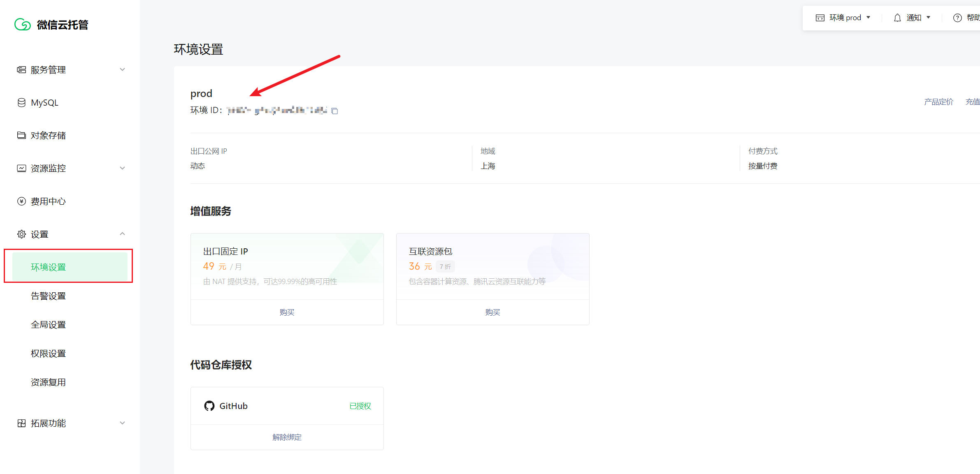Click the GitHub icon in 代码仓库授权
The width and height of the screenshot is (980, 474).
[209, 406]
